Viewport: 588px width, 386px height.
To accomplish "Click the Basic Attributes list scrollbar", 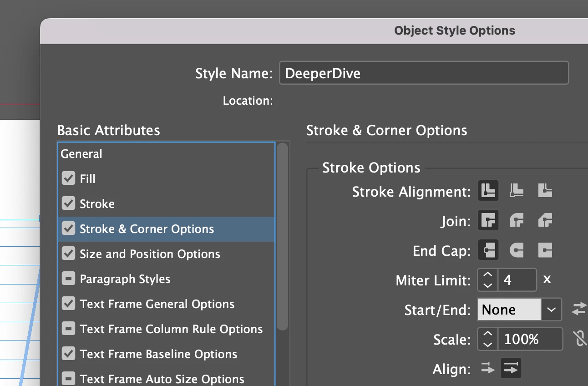I will point(283,237).
